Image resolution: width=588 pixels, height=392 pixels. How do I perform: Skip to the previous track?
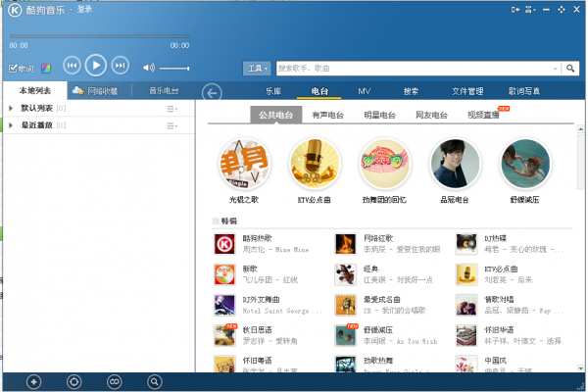(x=72, y=66)
